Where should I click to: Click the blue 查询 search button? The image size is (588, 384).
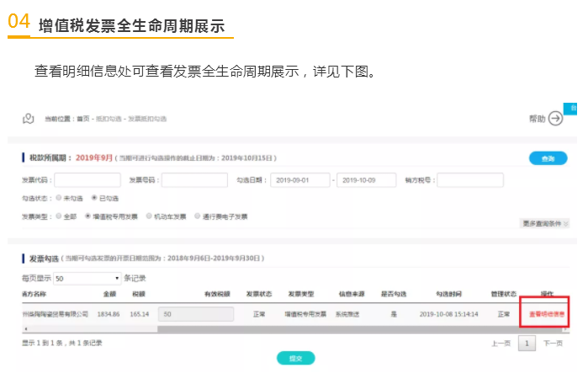pos(548,158)
